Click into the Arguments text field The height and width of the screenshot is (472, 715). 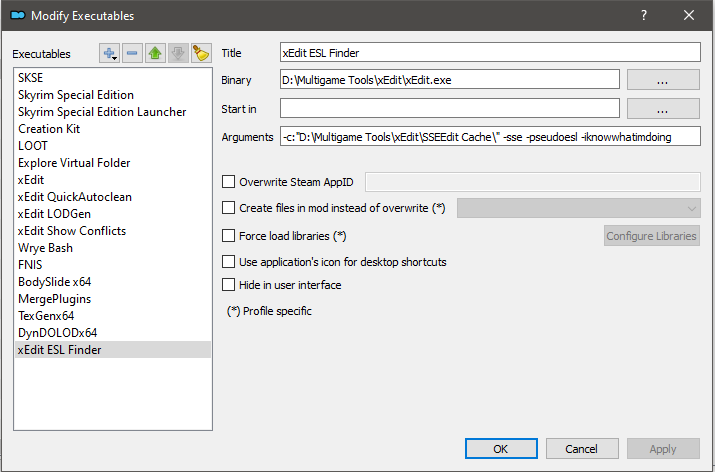pos(490,136)
